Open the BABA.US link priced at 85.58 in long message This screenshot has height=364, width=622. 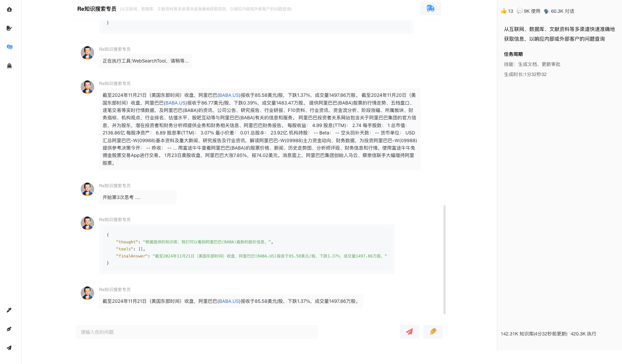(229, 95)
